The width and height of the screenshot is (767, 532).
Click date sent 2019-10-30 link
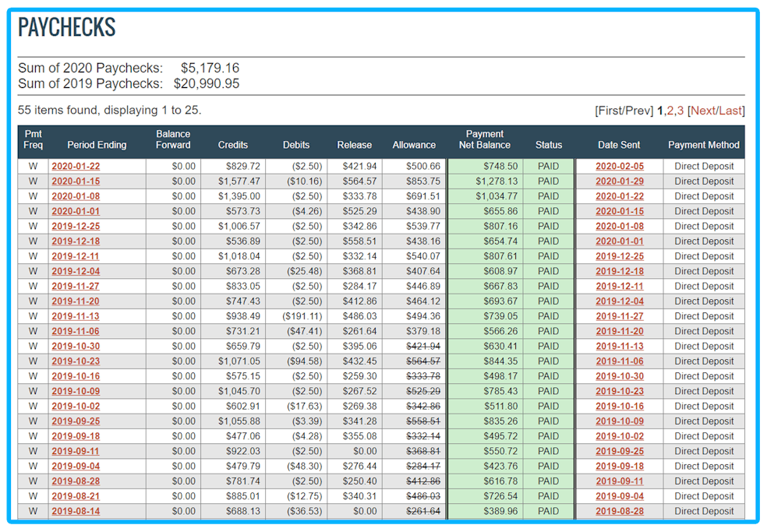[x=620, y=376]
